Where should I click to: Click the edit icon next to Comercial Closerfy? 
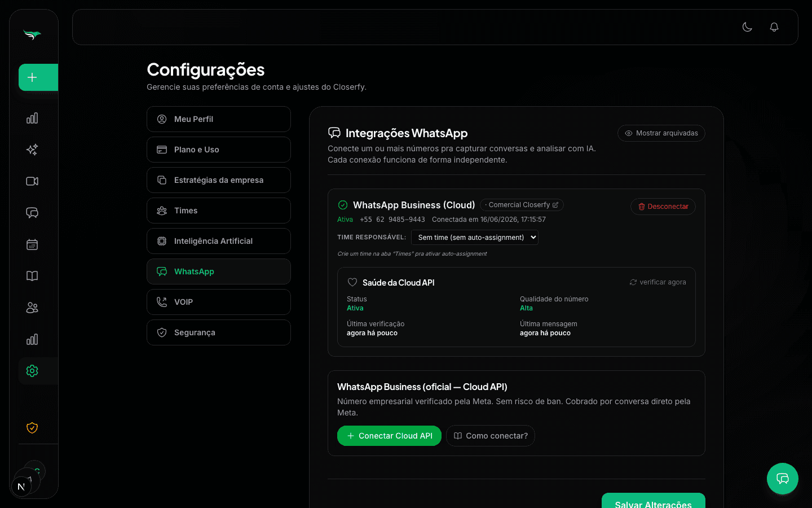555,205
